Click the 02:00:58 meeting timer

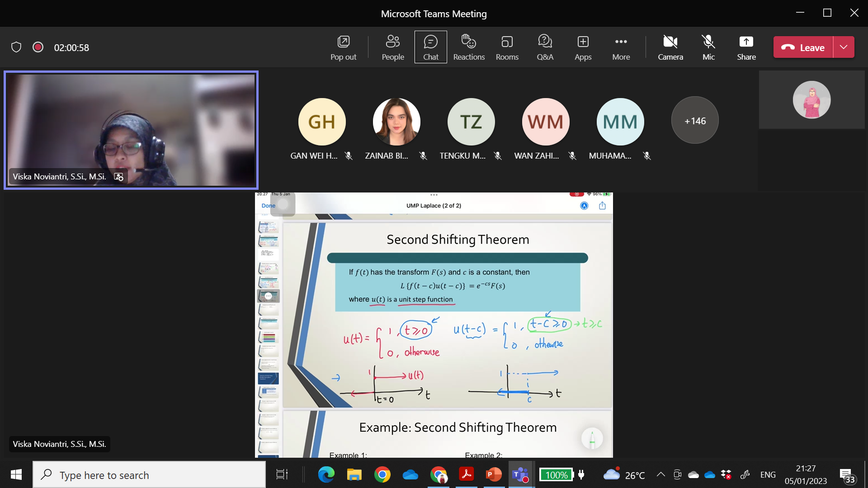pyautogui.click(x=71, y=47)
